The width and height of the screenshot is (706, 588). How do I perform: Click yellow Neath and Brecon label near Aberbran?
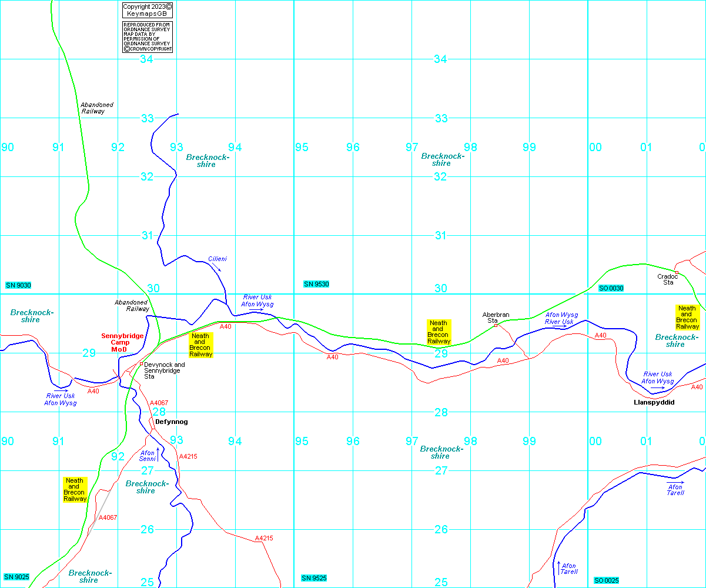[438, 332]
